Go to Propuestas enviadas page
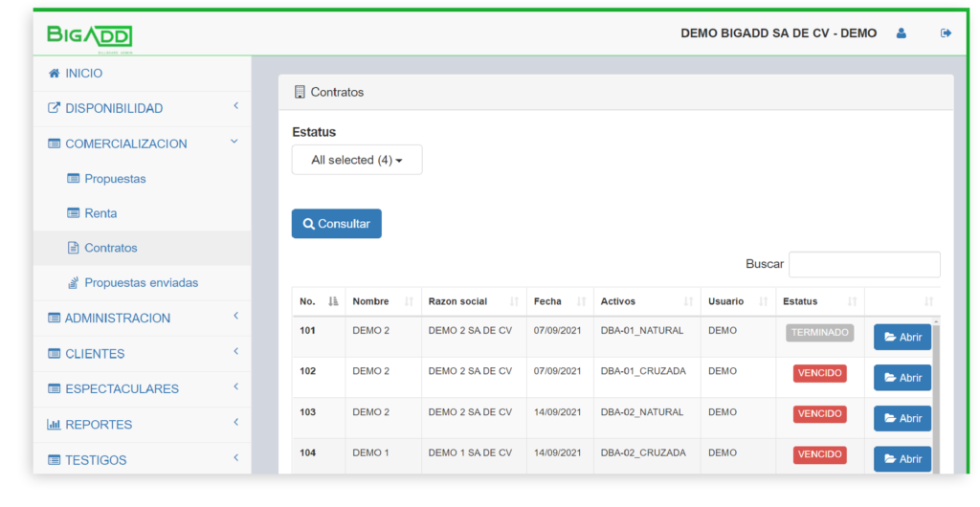980x507 pixels. coord(141,283)
